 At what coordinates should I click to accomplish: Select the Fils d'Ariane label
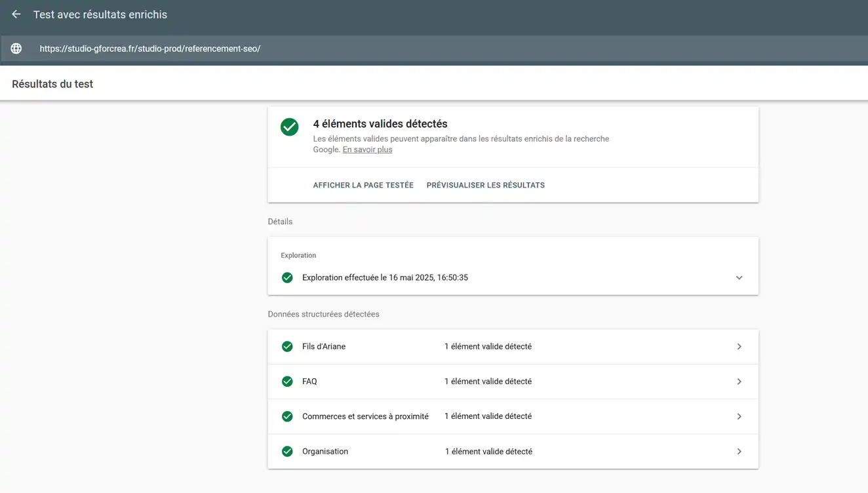pos(324,347)
